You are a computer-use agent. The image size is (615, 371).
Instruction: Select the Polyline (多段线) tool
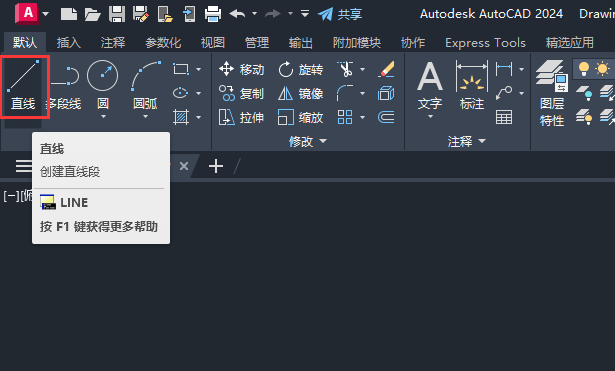(65, 86)
